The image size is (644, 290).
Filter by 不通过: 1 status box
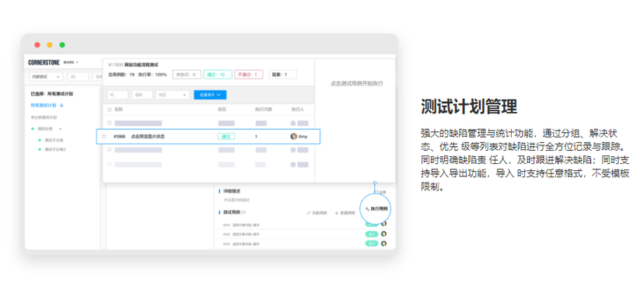248,75
